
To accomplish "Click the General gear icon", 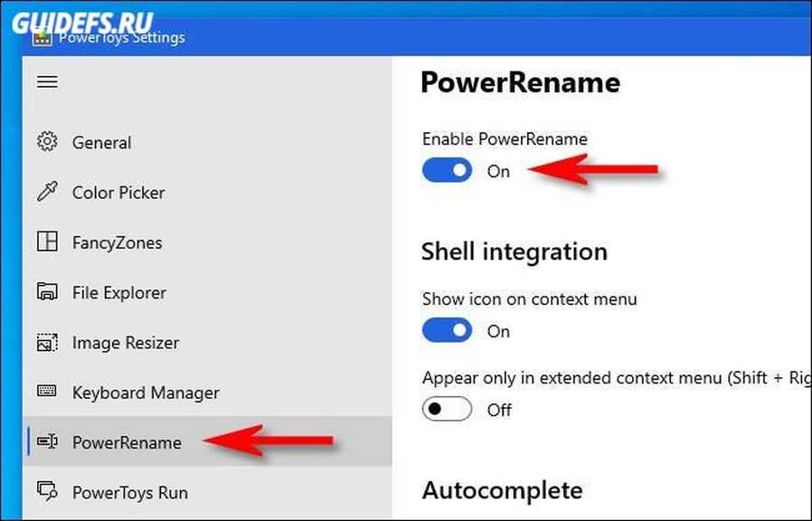I will click(x=47, y=142).
